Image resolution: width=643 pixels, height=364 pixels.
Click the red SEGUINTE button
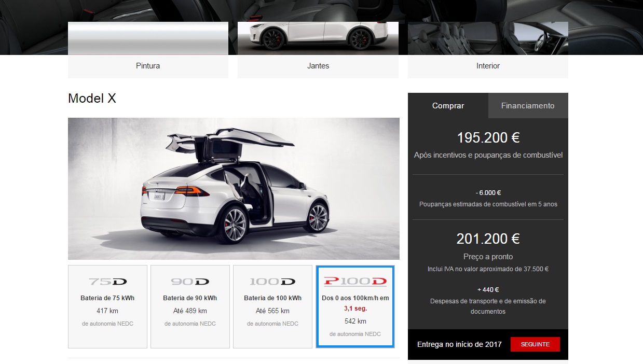pos(535,344)
